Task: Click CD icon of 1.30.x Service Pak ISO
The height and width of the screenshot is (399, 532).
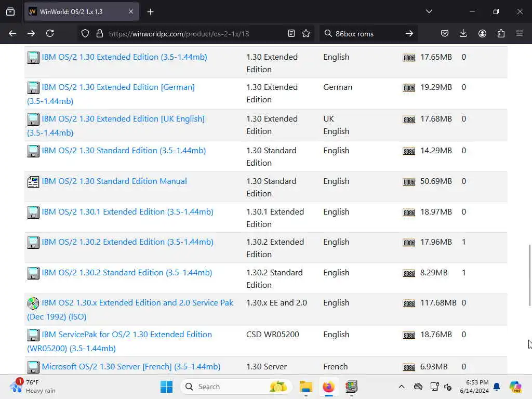Action: coord(33,303)
